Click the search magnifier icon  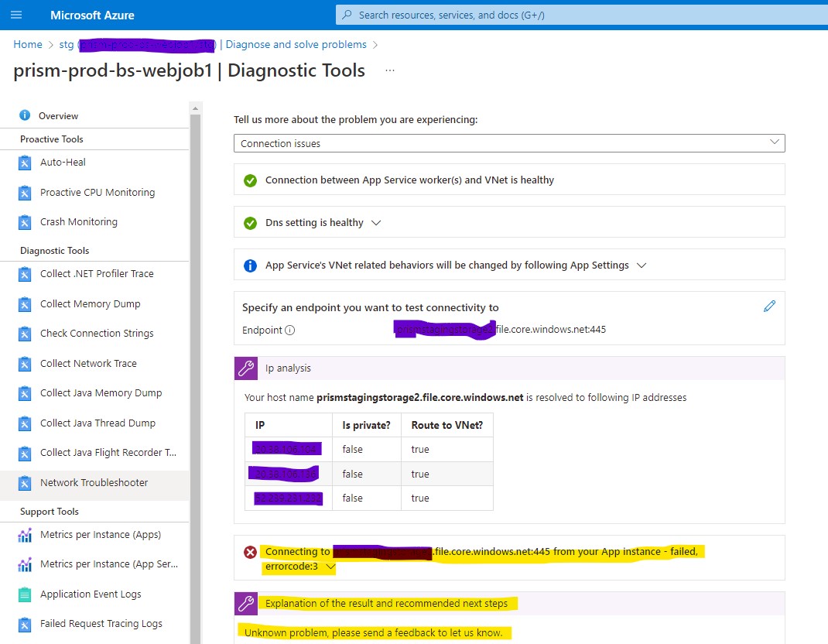click(x=347, y=15)
